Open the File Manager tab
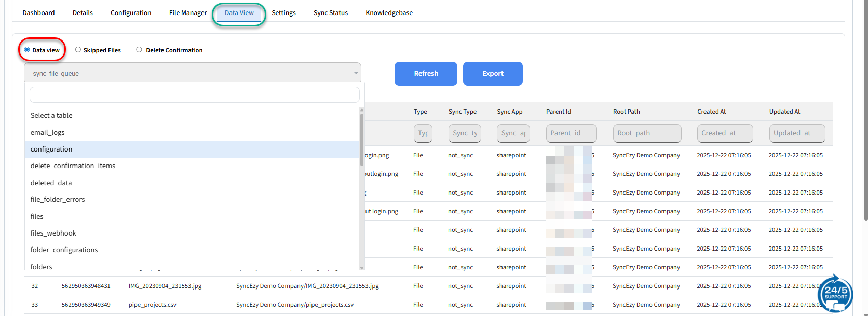 click(x=187, y=13)
